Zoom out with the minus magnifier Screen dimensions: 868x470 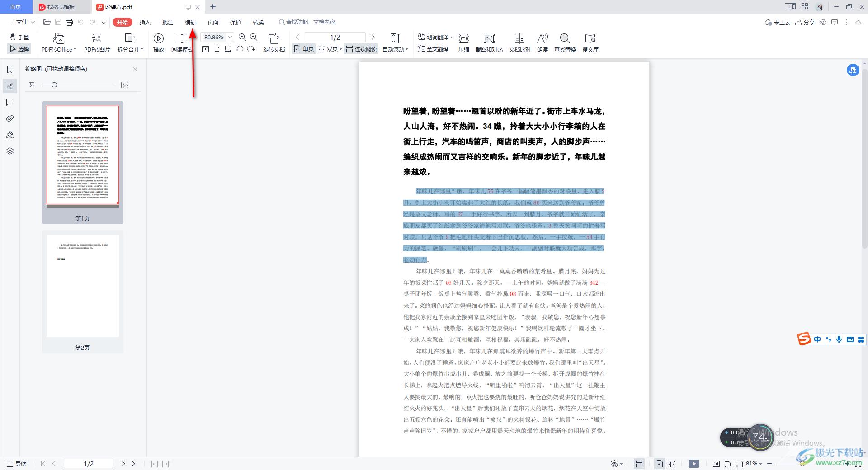tap(242, 37)
